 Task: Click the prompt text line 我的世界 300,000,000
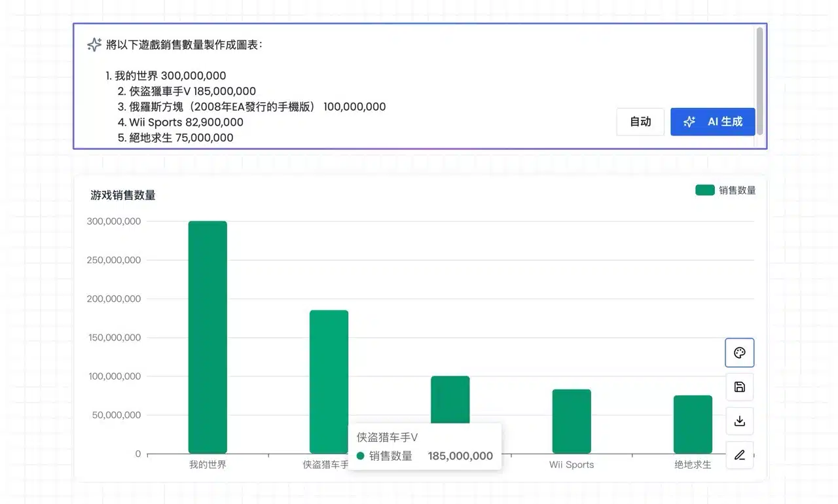(166, 76)
